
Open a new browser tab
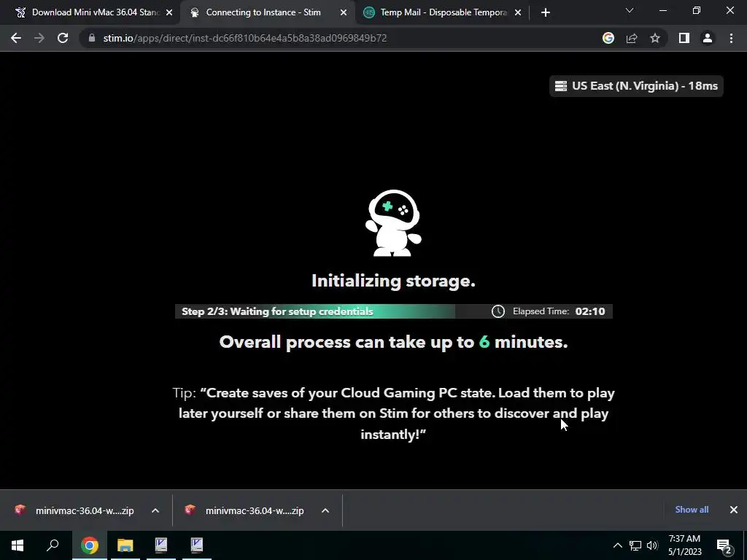[x=546, y=13]
